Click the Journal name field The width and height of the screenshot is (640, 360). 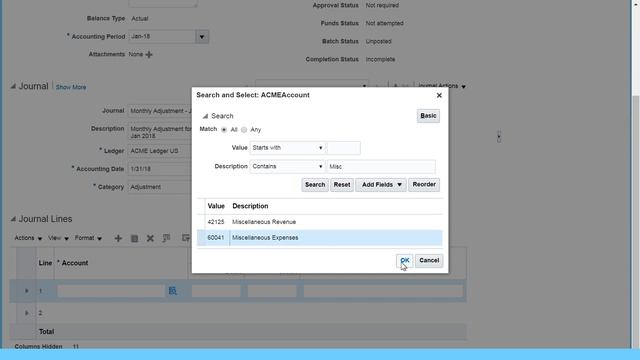(x=160, y=111)
